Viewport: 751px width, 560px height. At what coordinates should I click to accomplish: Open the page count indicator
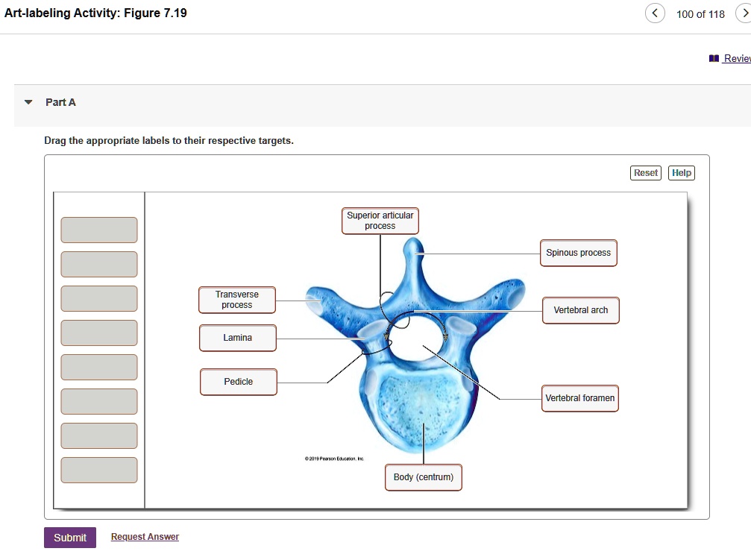[x=700, y=14]
